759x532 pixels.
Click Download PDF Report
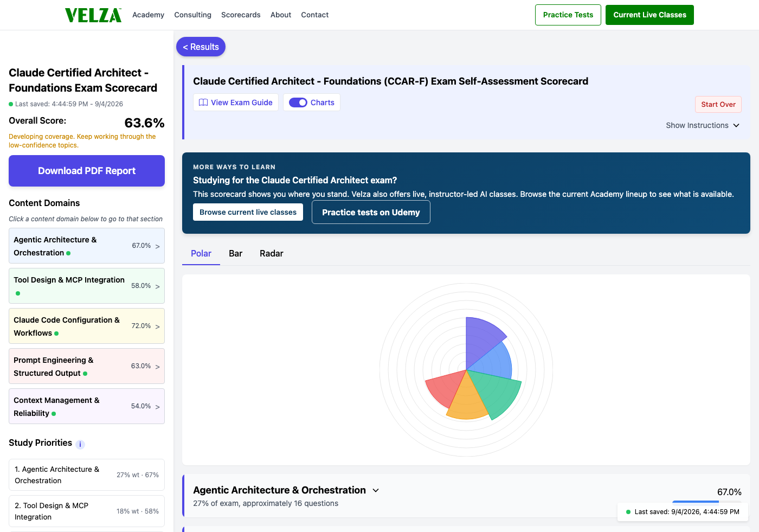87,171
